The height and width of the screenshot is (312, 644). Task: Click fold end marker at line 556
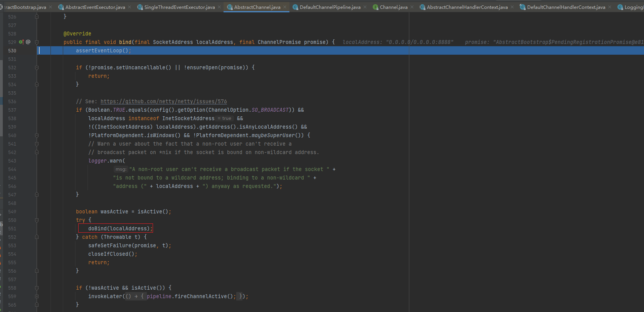click(x=37, y=271)
